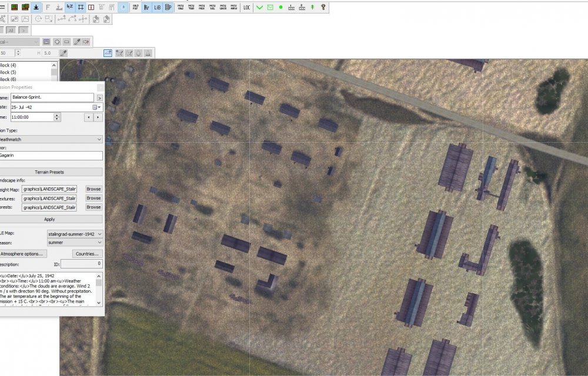Click the H field showing 5.0
Image resolution: width=588 pixels, height=376 pixels.
click(49, 53)
